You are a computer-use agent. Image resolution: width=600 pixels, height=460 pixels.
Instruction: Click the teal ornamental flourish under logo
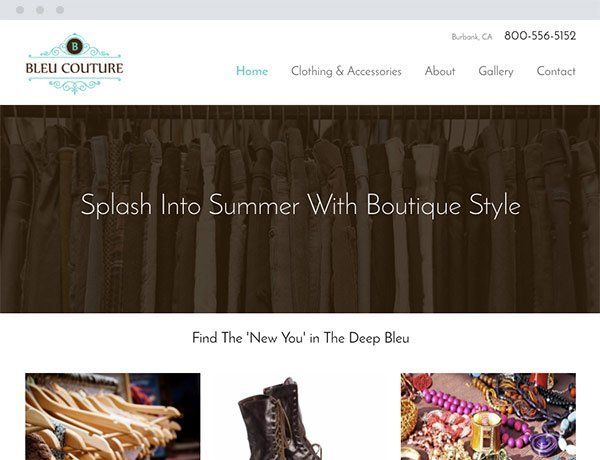[x=75, y=85]
